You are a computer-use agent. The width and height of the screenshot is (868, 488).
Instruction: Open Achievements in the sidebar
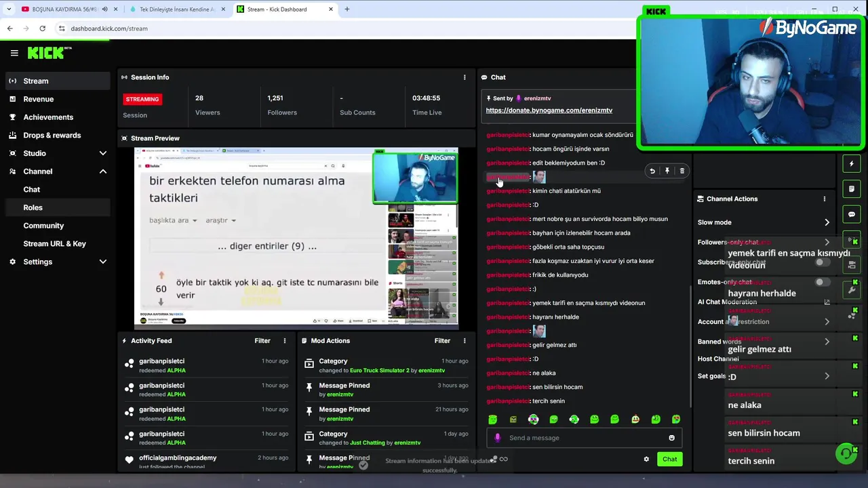(x=57, y=117)
